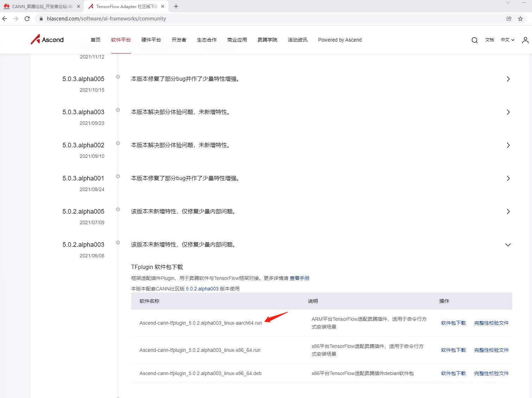Go back to previous page
Image resolution: width=532 pixels, height=398 pixels.
click(5, 19)
